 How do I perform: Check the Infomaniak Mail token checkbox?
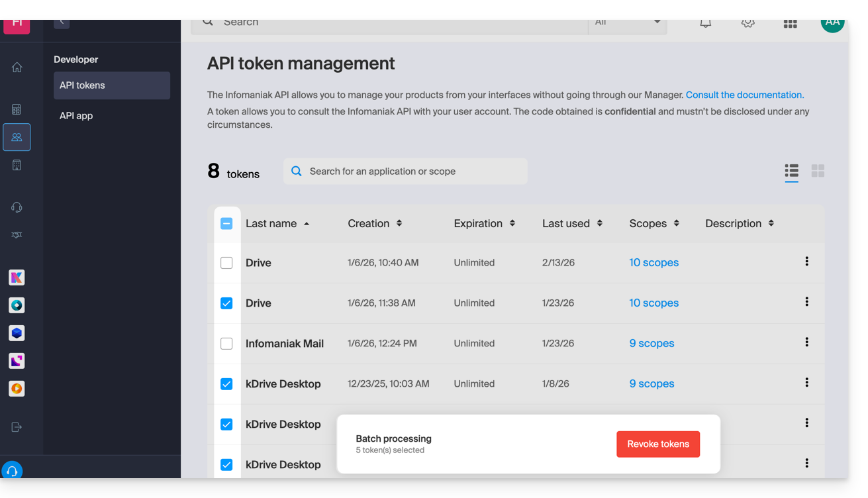pos(226,344)
